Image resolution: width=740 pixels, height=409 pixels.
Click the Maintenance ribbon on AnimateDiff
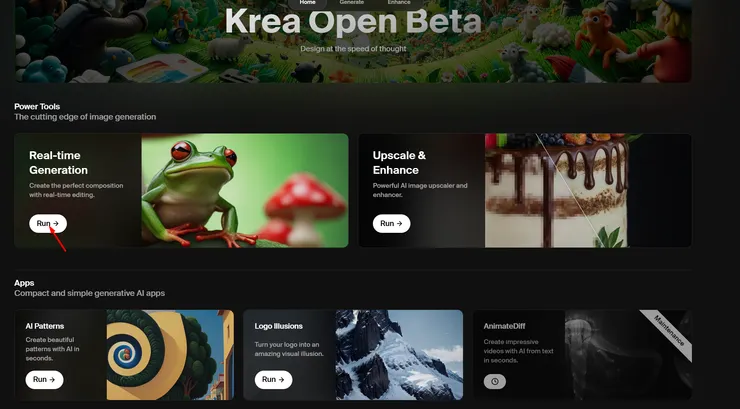pos(669,331)
